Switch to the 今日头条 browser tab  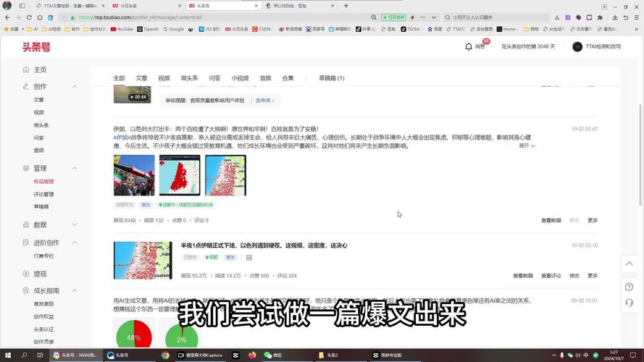146,6
